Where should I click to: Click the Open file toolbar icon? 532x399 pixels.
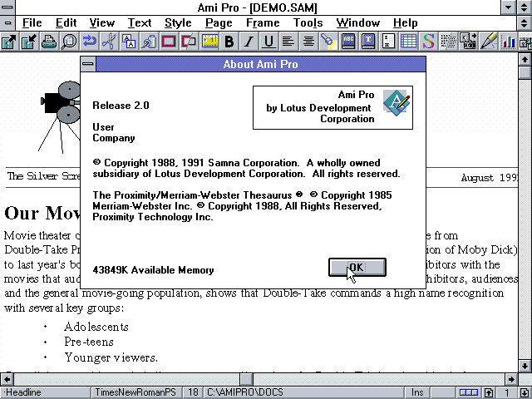9,41
